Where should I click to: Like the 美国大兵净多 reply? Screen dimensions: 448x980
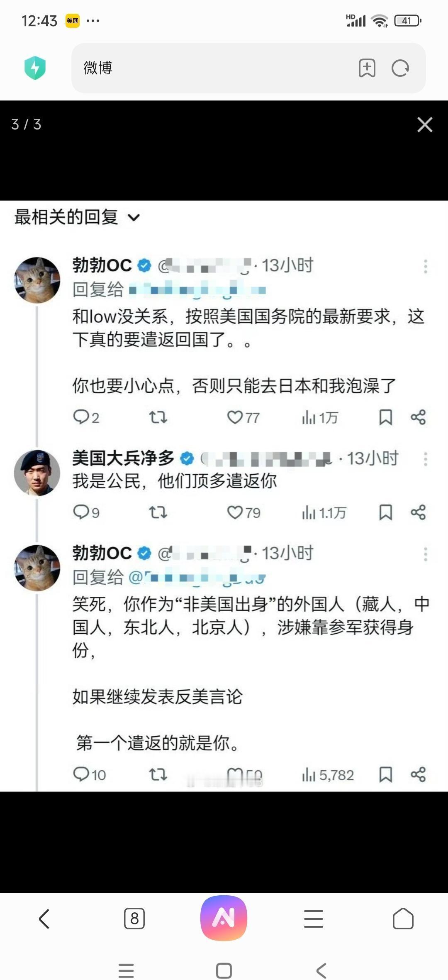235,512
